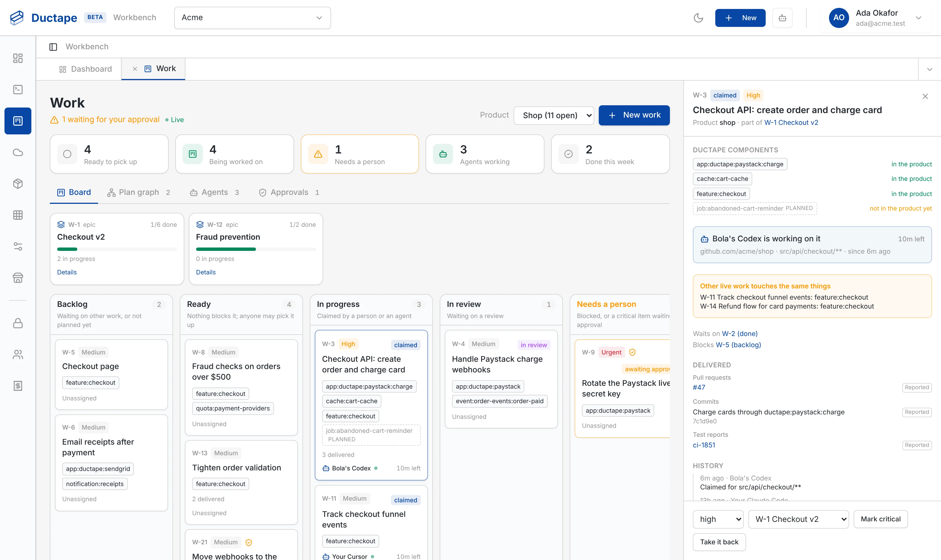This screenshot has width=941, height=560.
Task: Open the W-1 Checkout v2 parent link
Action: [x=791, y=123]
